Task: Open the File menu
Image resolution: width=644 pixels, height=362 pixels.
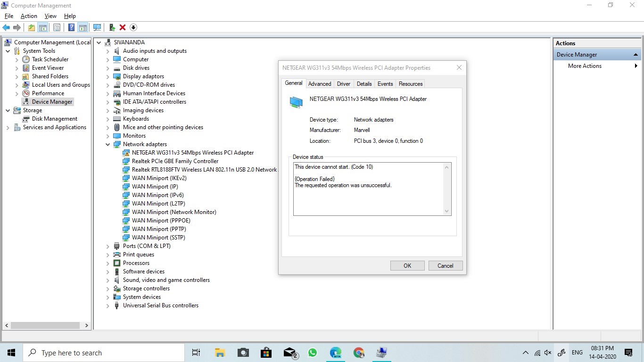Action: click(9, 16)
